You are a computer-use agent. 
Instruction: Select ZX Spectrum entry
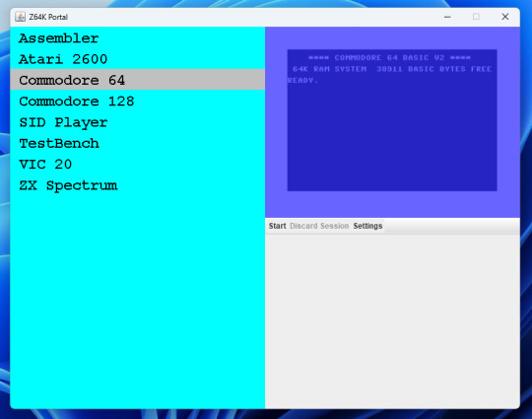click(x=137, y=185)
